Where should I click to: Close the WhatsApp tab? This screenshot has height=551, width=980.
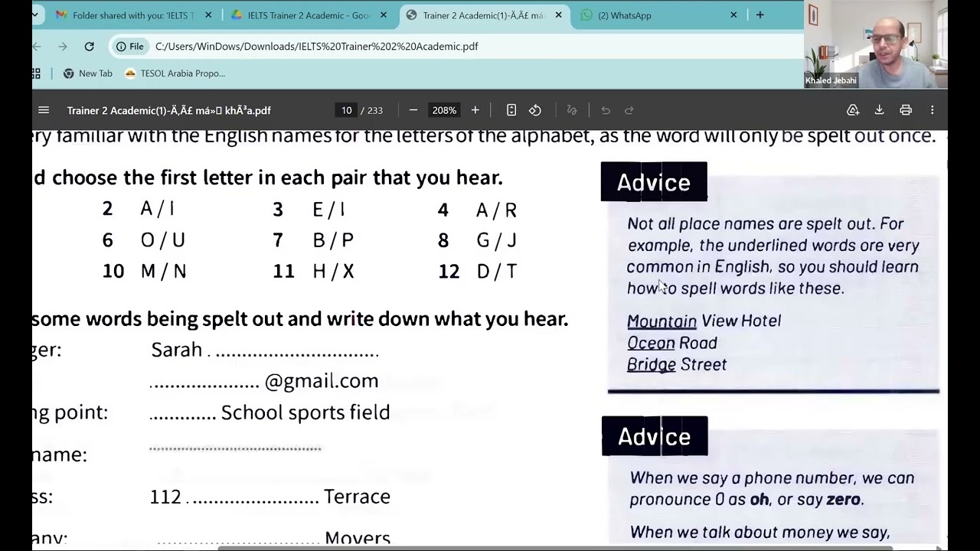point(733,15)
